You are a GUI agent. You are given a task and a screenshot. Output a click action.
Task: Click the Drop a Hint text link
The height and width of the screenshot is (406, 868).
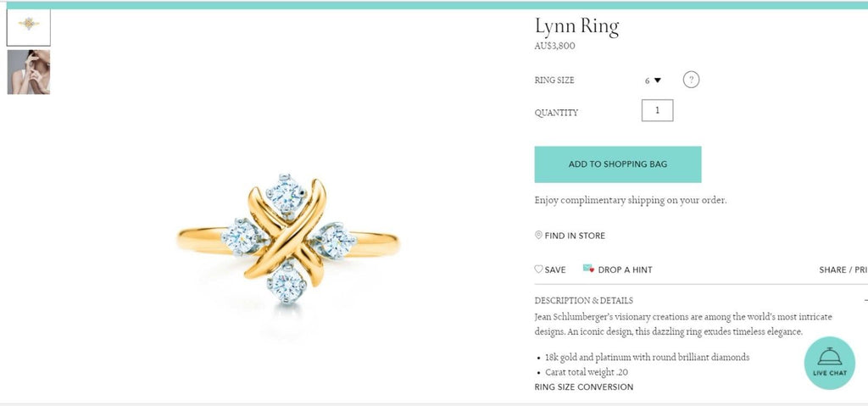click(x=625, y=270)
